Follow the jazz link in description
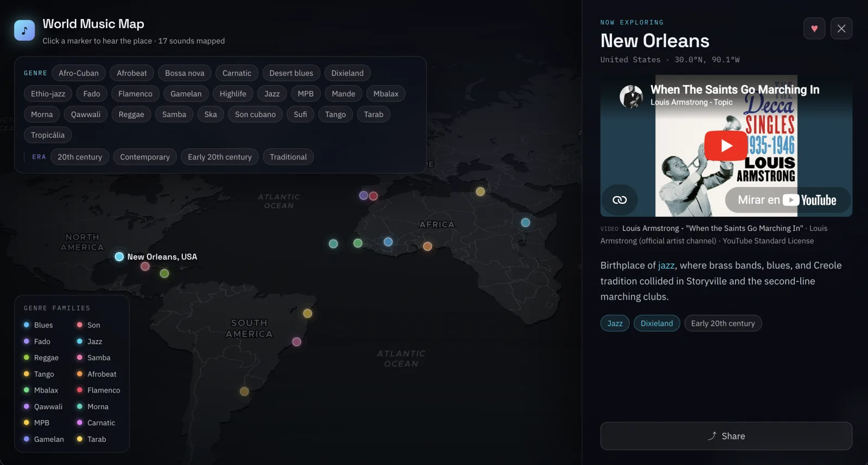 pos(666,265)
